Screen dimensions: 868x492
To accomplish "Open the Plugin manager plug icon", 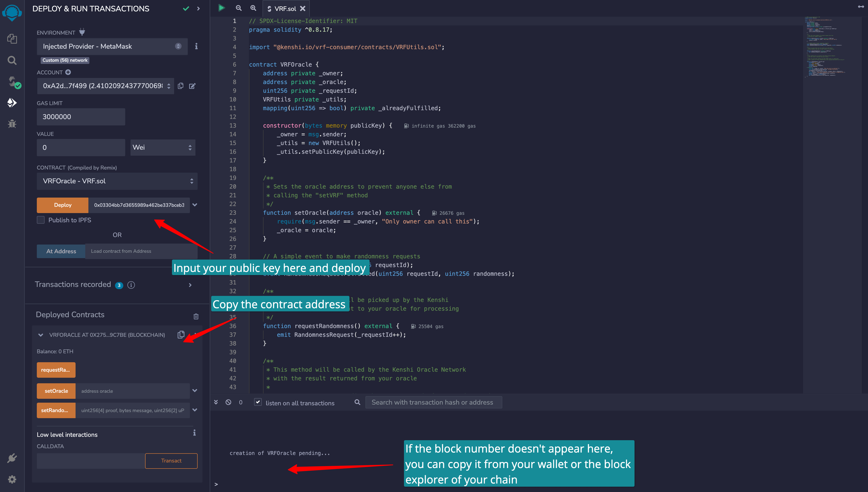I will pos(12,458).
